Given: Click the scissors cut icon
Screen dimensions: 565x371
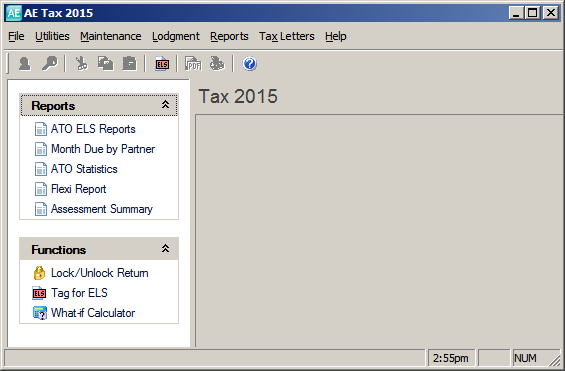Looking at the screenshot, I should pos(81,64).
